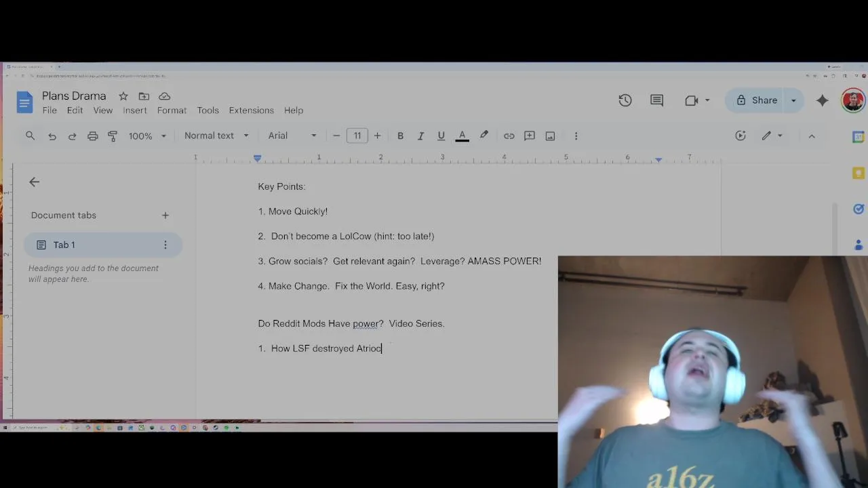Open the Tools menu
Image resolution: width=868 pixels, height=488 pixels.
208,110
